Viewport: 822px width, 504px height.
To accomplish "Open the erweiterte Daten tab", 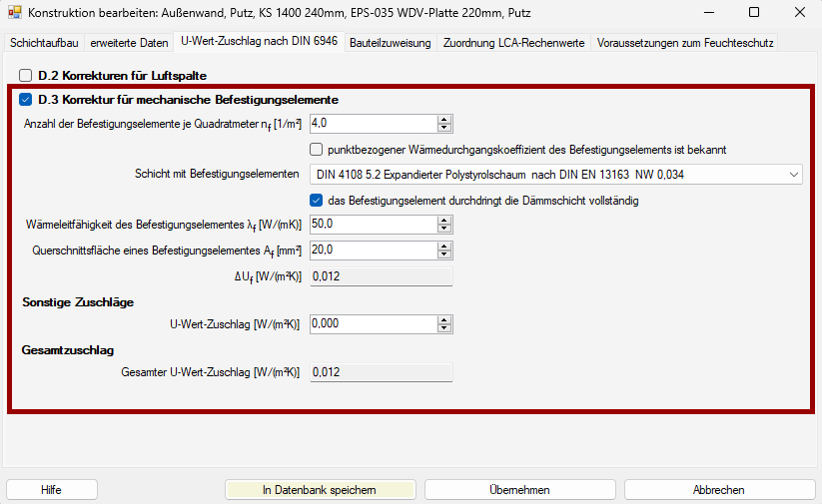I will [129, 44].
